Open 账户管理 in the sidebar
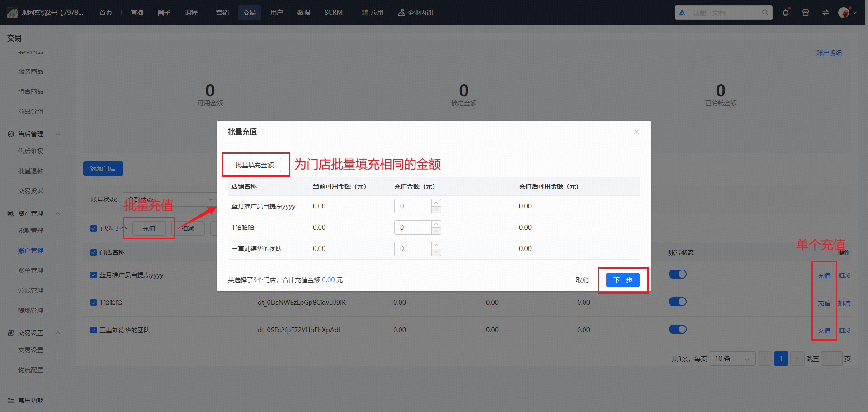The image size is (868, 412). point(31,251)
